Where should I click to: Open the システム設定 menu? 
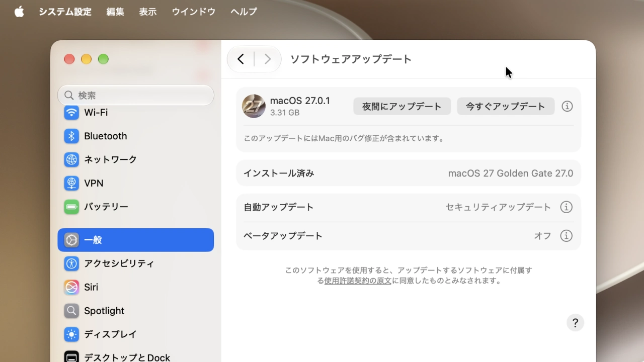(65, 12)
